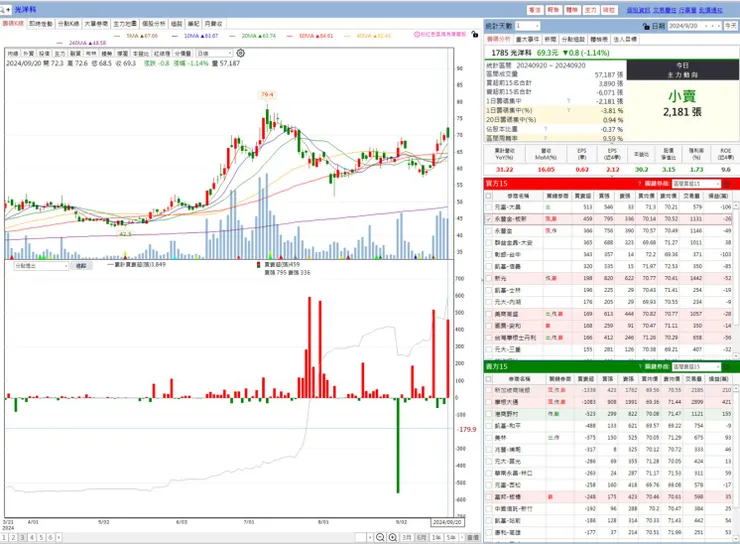Go to page 5 in bottom pager
The height and width of the screenshot is (544, 740).
(x=41, y=537)
